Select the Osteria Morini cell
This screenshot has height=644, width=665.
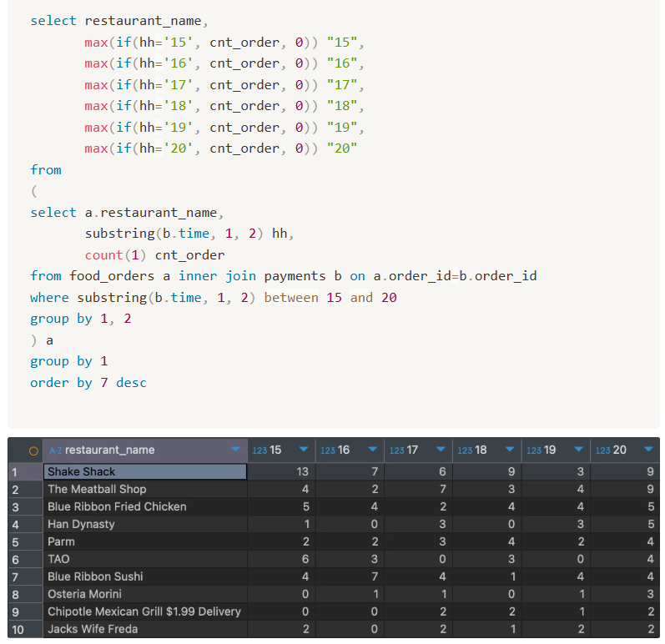[145, 594]
